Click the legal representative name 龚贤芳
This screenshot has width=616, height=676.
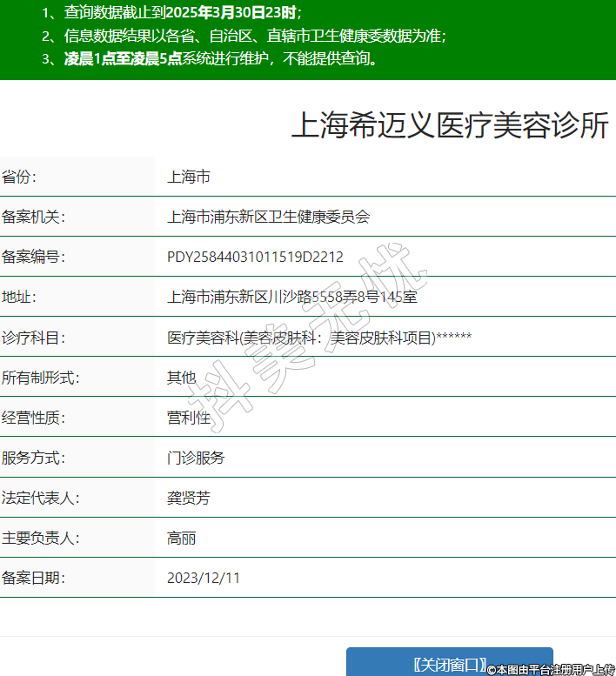(x=189, y=498)
